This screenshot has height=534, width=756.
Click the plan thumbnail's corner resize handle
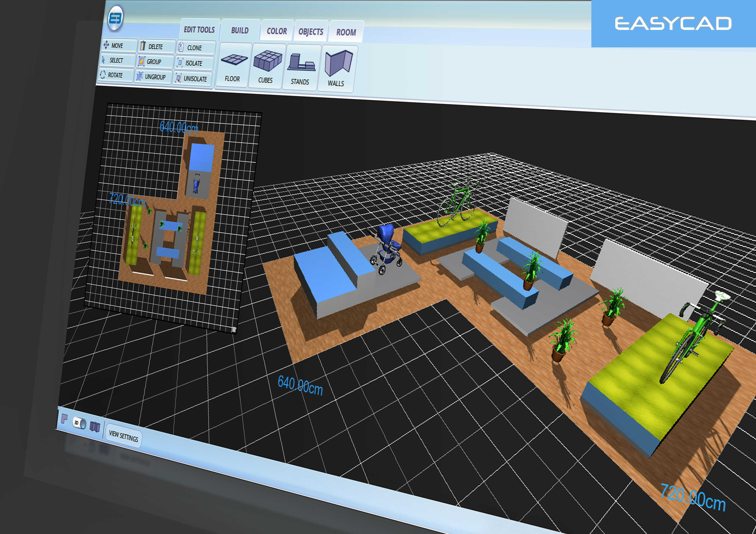[234, 329]
